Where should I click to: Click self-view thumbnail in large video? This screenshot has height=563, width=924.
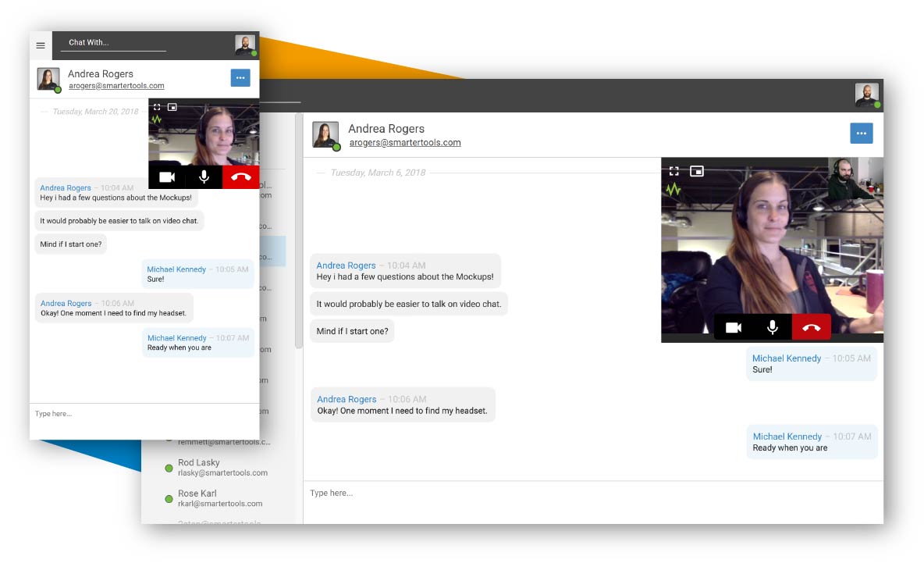[855, 178]
